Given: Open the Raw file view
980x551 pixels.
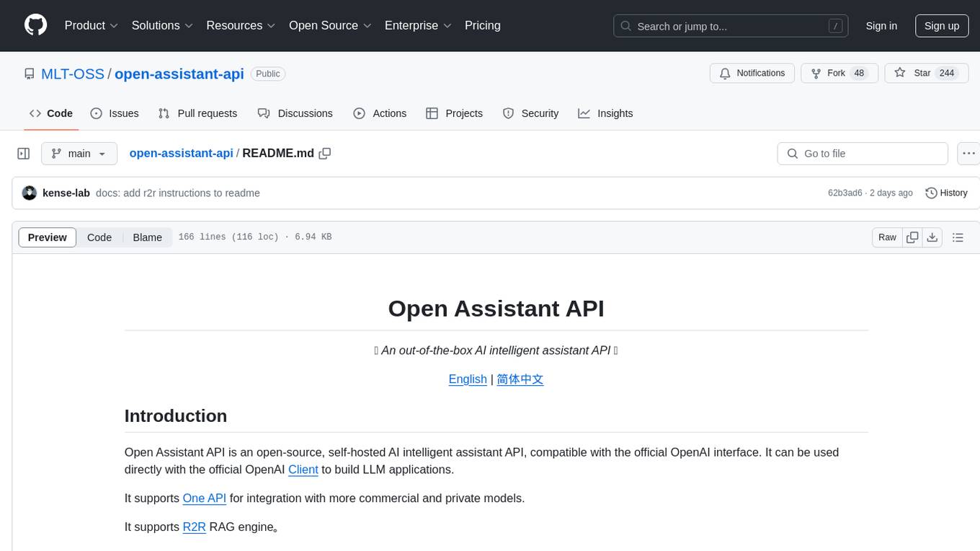Looking at the screenshot, I should (x=887, y=237).
